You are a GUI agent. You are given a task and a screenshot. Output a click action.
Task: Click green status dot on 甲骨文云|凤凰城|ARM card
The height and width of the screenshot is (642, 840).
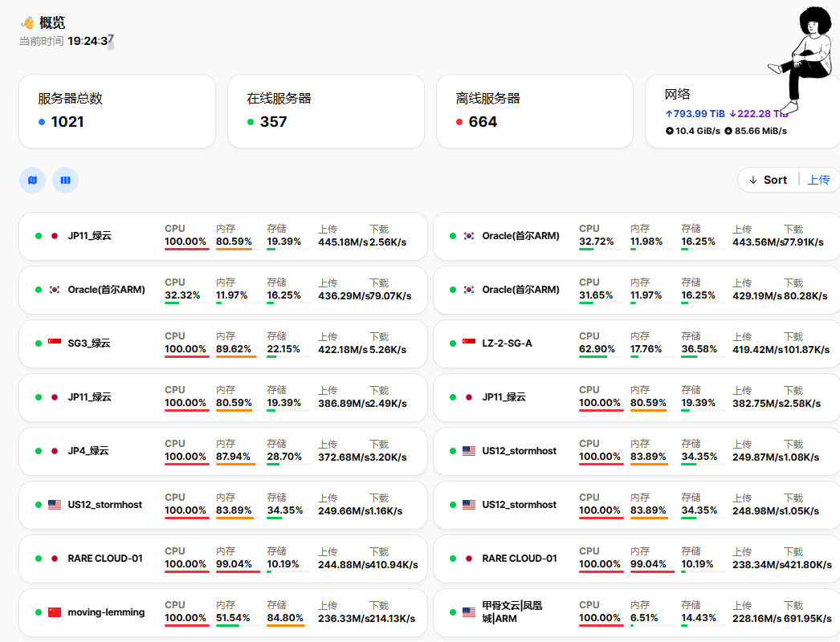[x=453, y=612]
